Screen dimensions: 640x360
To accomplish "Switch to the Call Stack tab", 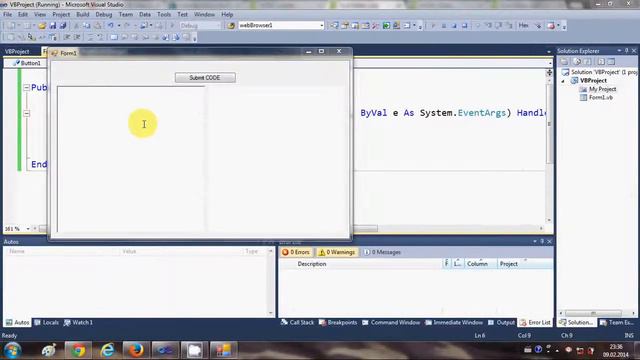I will pyautogui.click(x=298, y=322).
